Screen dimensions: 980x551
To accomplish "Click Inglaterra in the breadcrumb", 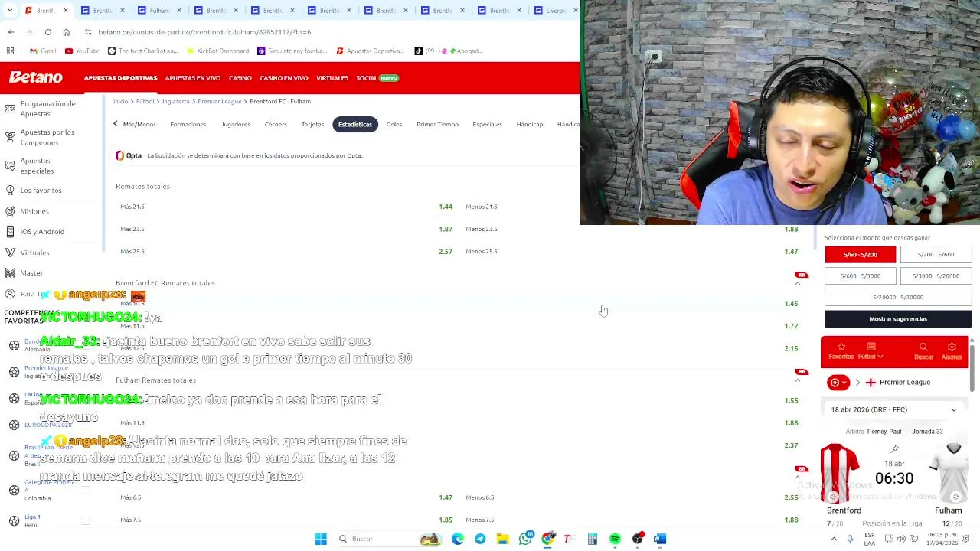I will pyautogui.click(x=175, y=101).
